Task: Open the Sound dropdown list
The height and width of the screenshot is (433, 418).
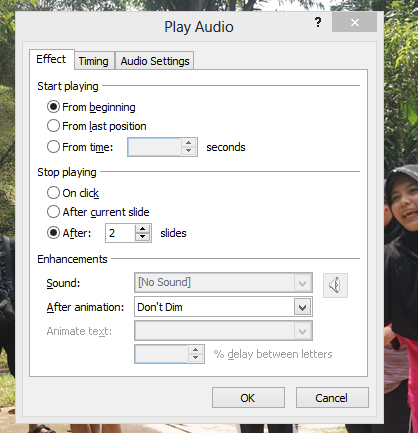Action: click(302, 283)
